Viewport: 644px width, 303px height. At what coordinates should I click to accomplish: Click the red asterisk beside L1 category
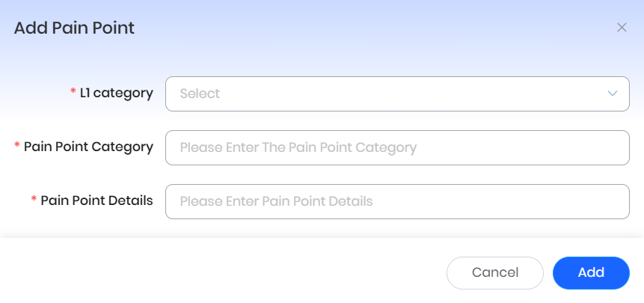73,92
